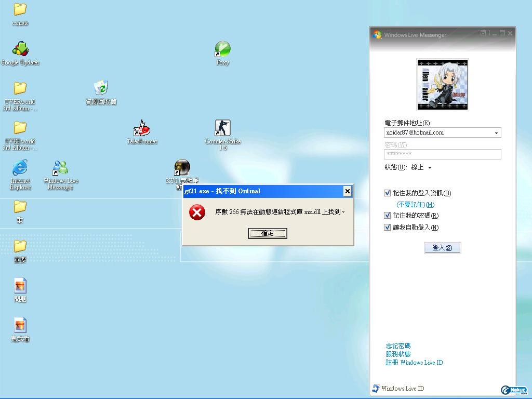Open the 服務狀態 link
532x399 pixels.
coord(398,354)
